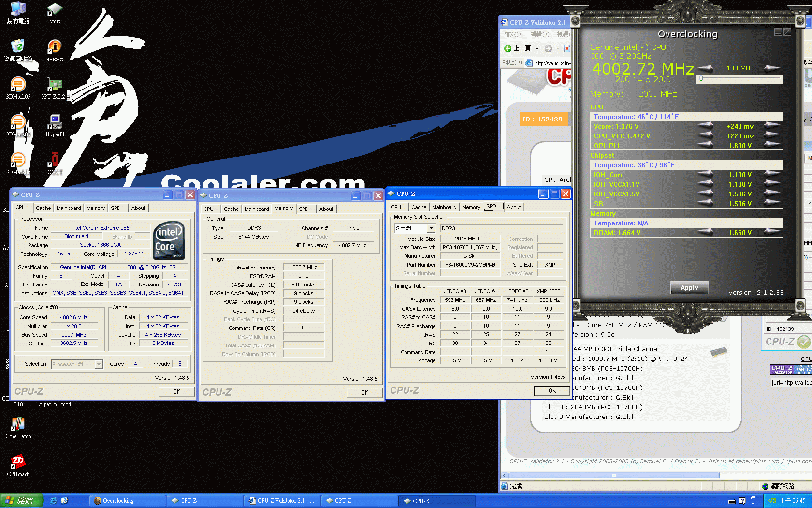Open the My Computer desktop icon
This screenshot has width=812, height=508.
(x=18, y=13)
